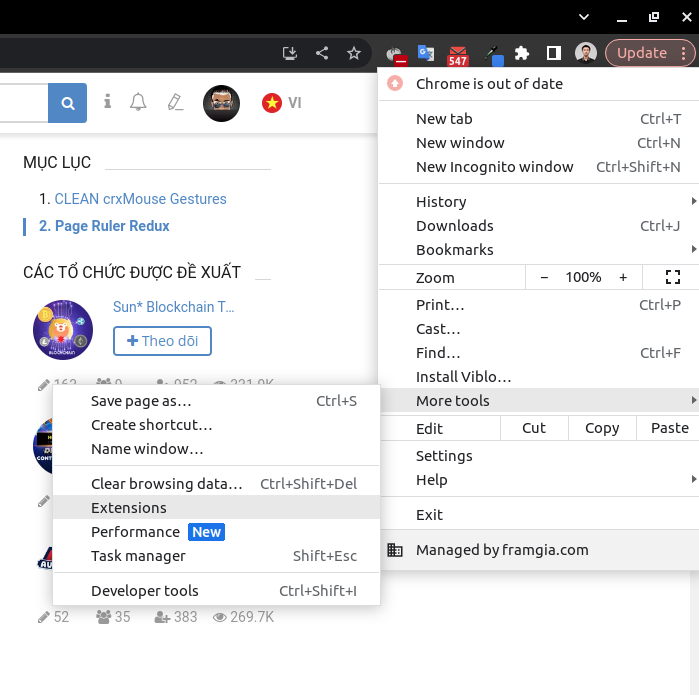699x695 pixels.
Task: Choose Create shortcut... in More tools
Action: click(216, 425)
